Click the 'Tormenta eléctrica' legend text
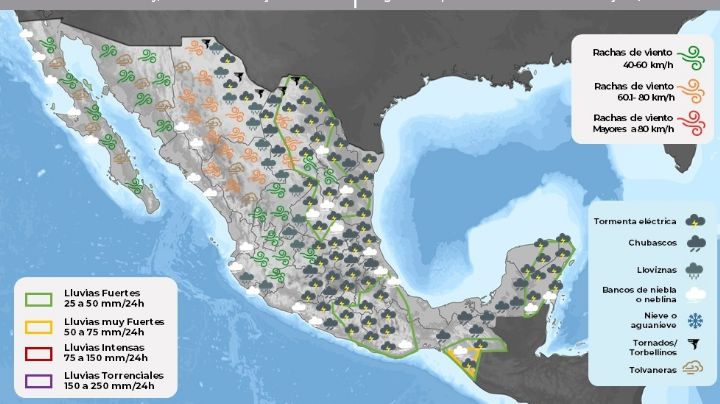Viewport: 720px width, 404px height. pos(635,221)
